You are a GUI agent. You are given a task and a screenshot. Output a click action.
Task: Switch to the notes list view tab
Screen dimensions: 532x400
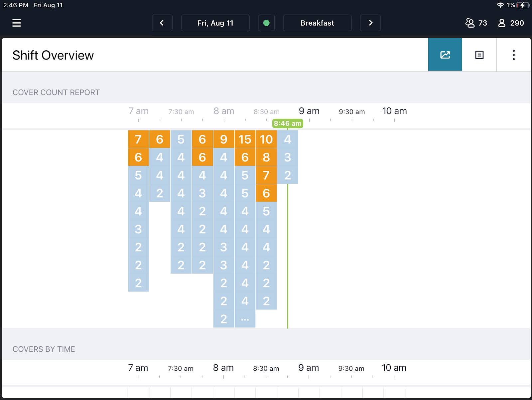pyautogui.click(x=479, y=55)
